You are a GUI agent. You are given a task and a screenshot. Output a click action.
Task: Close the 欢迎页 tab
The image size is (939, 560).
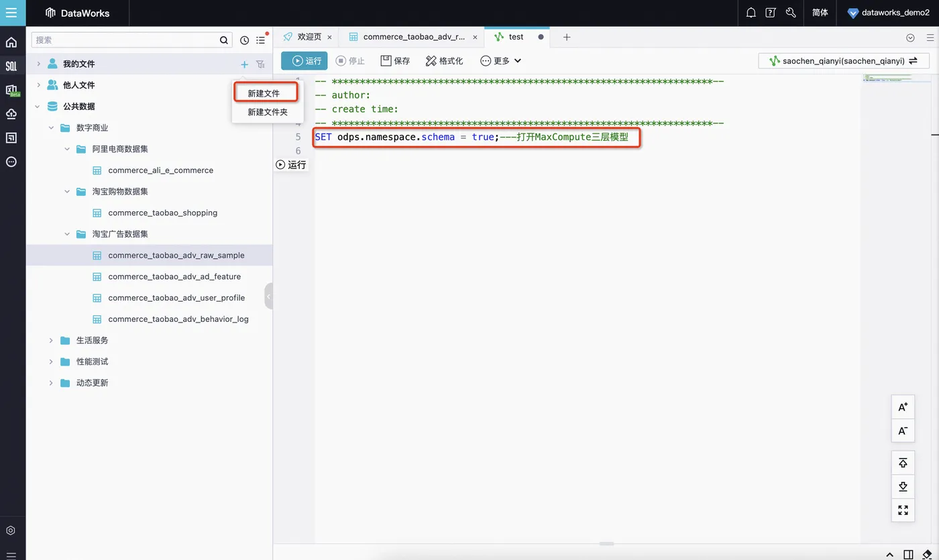329,38
